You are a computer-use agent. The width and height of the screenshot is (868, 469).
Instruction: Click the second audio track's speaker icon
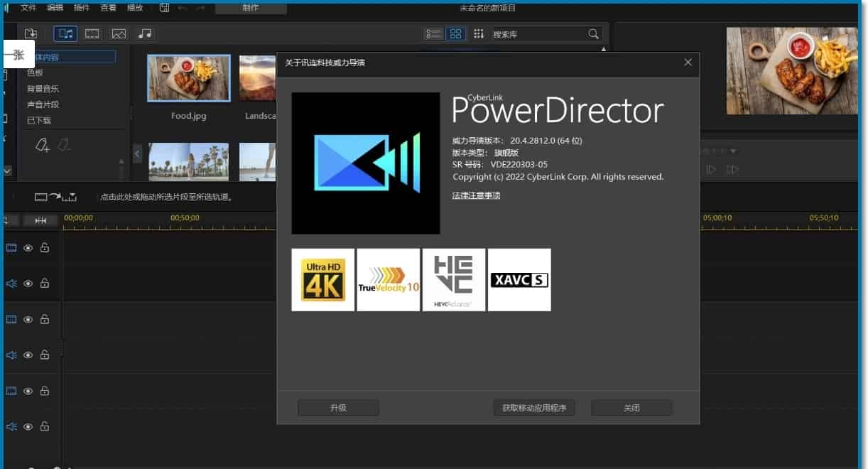(x=11, y=355)
